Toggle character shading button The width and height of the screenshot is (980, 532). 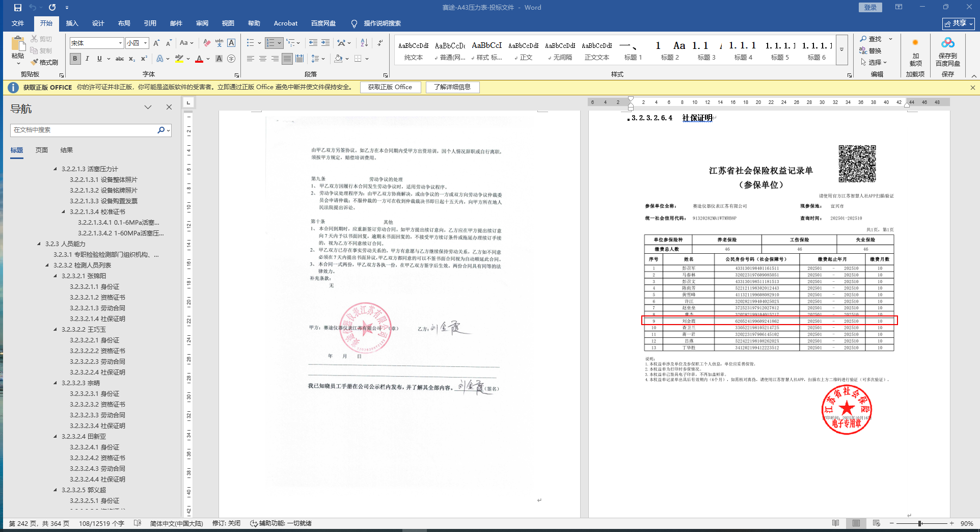219,59
